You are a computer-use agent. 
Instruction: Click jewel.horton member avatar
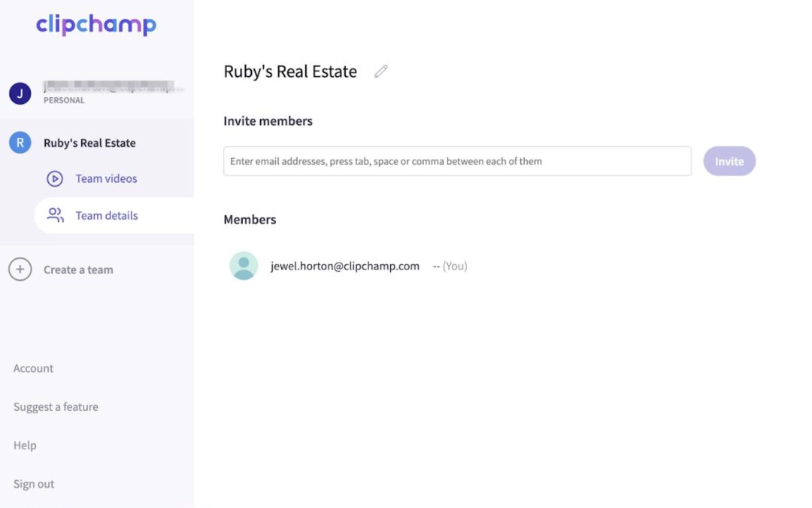(244, 266)
